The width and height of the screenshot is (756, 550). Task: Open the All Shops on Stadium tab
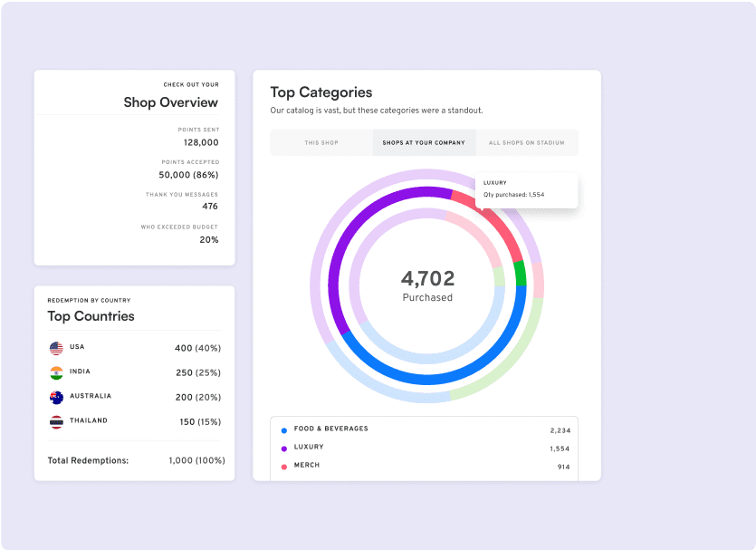[529, 142]
